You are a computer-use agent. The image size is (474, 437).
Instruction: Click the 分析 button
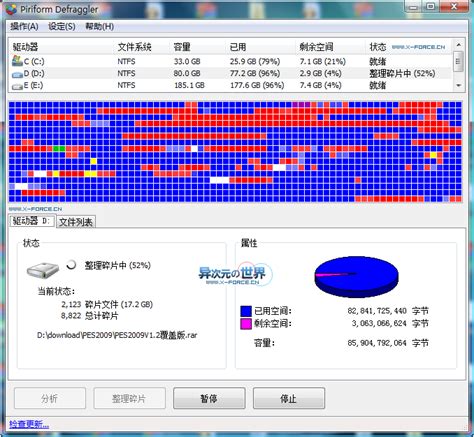pos(50,398)
